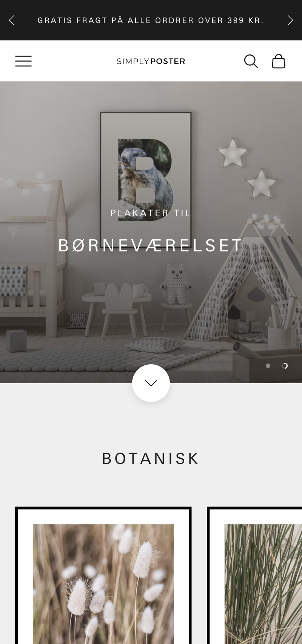
Task: Open the bunny tail grass poster
Action: (103, 576)
